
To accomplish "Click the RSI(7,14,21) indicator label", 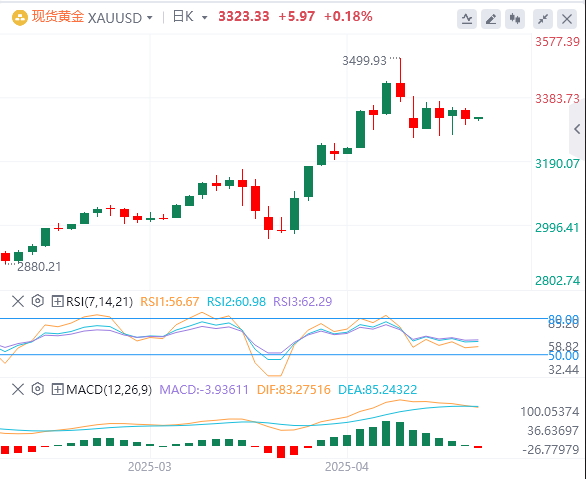I will (99, 302).
